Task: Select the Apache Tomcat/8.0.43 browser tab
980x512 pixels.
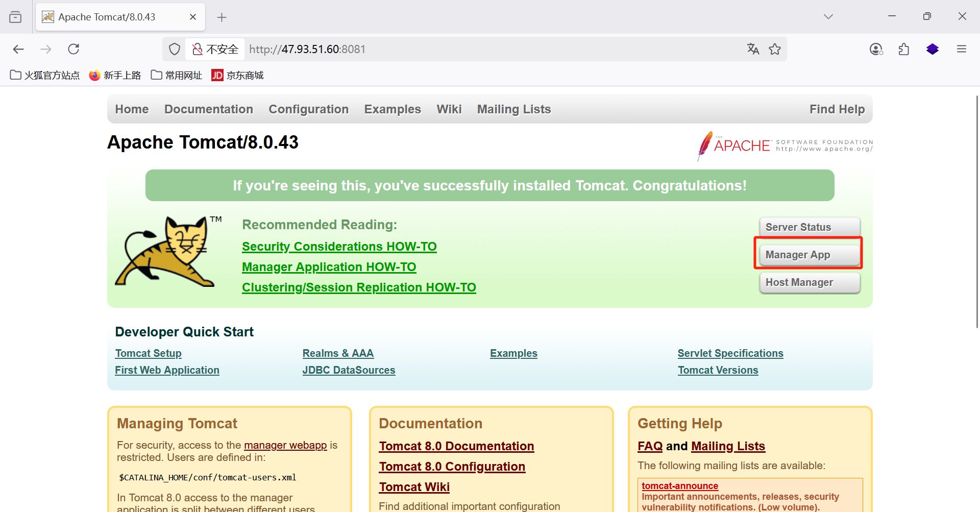Action: click(120, 17)
